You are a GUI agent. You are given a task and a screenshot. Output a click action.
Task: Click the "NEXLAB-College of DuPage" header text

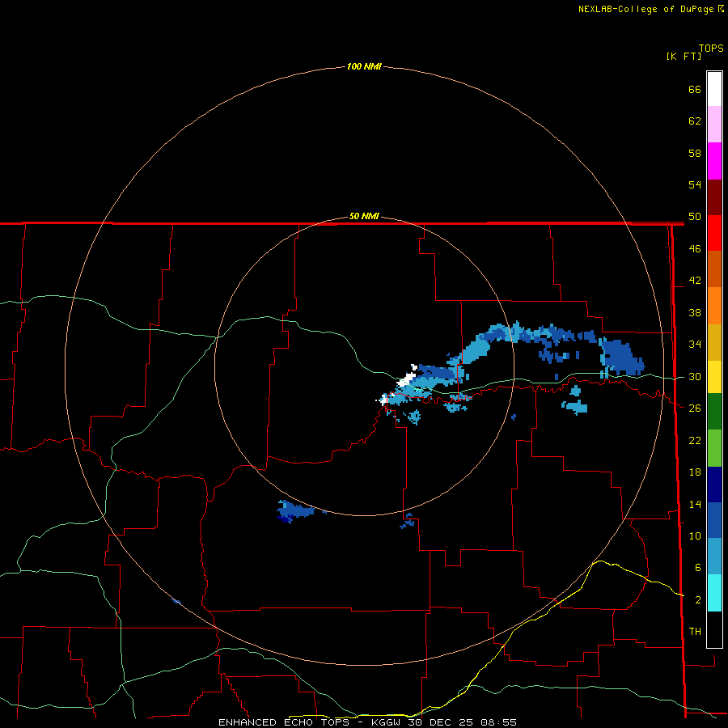pyautogui.click(x=645, y=9)
